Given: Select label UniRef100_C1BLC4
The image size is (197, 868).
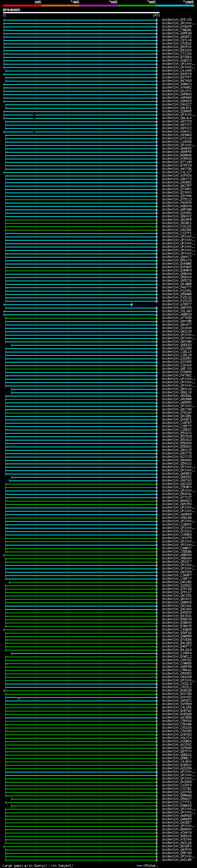Looking at the screenshot, I should coord(177,352).
